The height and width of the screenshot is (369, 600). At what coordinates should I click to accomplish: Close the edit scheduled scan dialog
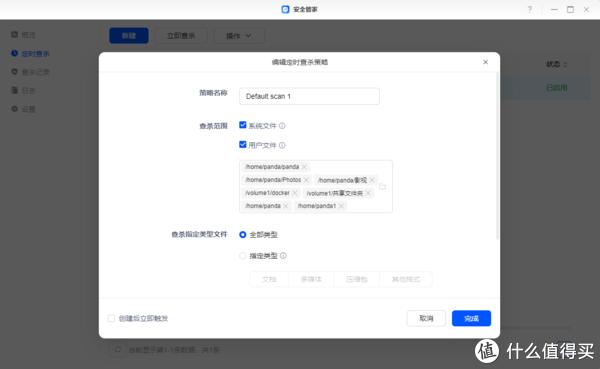[x=485, y=62]
